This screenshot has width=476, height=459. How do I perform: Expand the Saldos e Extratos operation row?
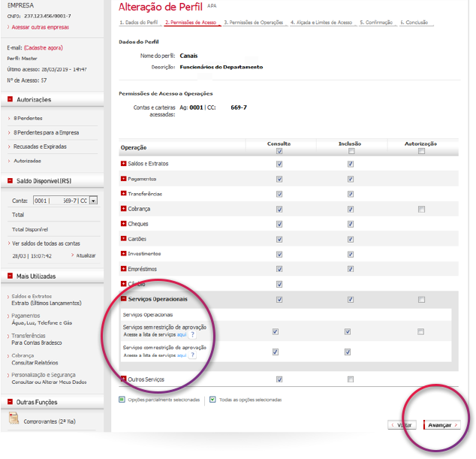124,164
